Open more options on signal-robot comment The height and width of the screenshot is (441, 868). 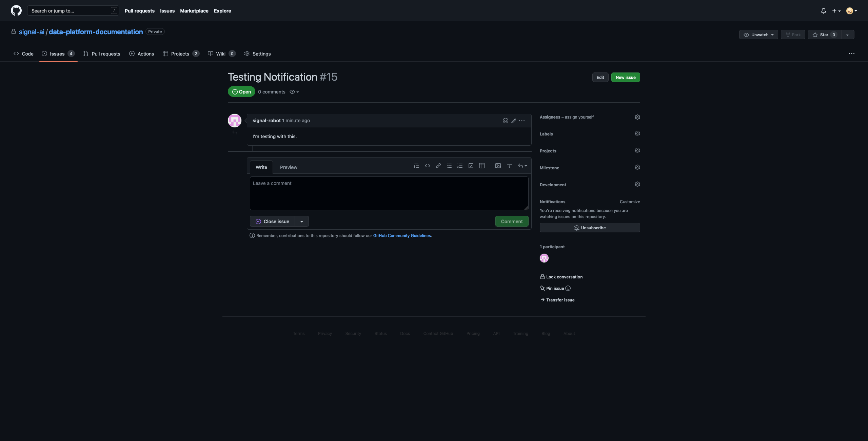[522, 121]
